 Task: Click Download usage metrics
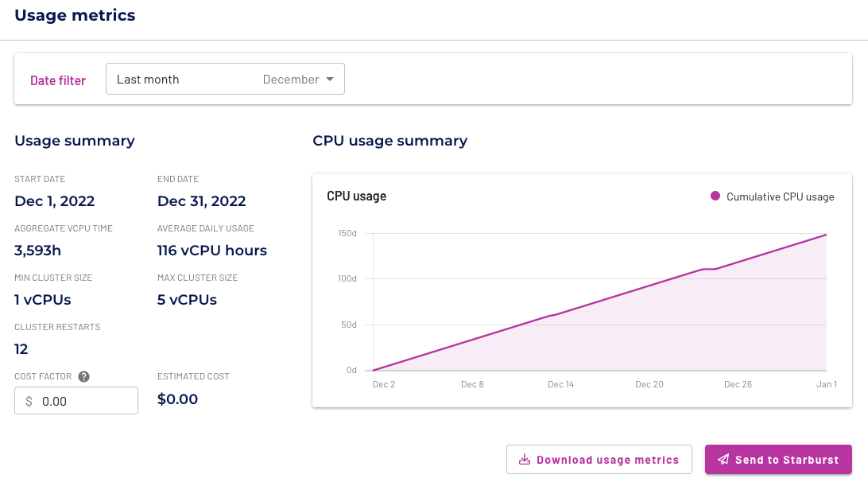[599, 459]
